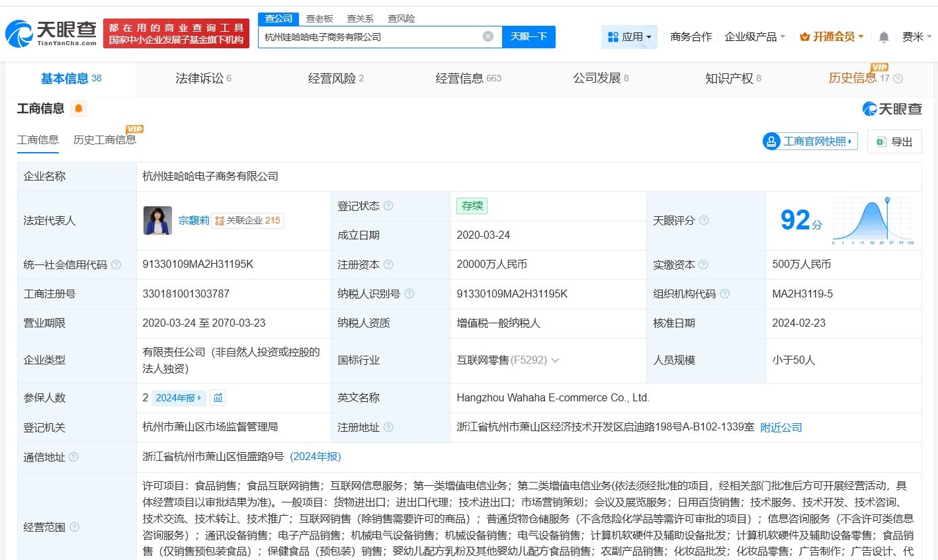Open the 费米 account dropdown
The width and height of the screenshot is (938, 560).
pyautogui.click(x=916, y=37)
